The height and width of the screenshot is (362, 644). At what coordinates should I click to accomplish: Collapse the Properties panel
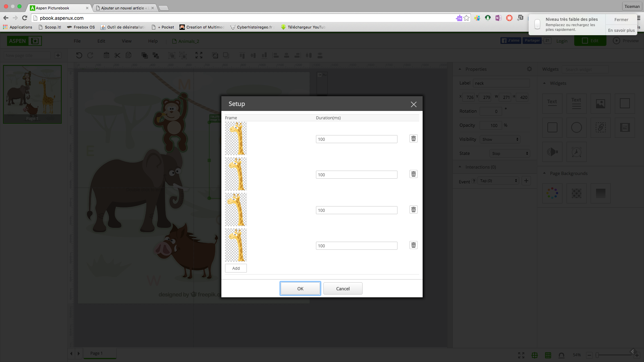point(460,69)
